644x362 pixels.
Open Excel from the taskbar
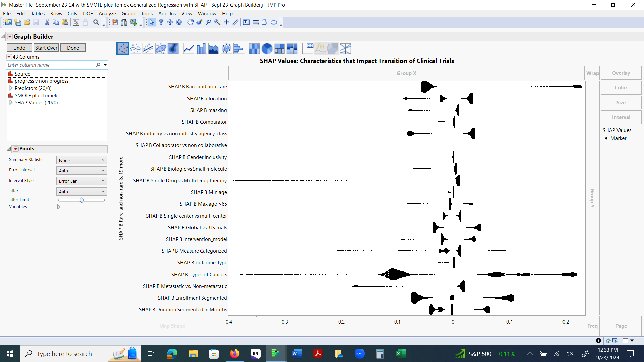tap(401, 354)
